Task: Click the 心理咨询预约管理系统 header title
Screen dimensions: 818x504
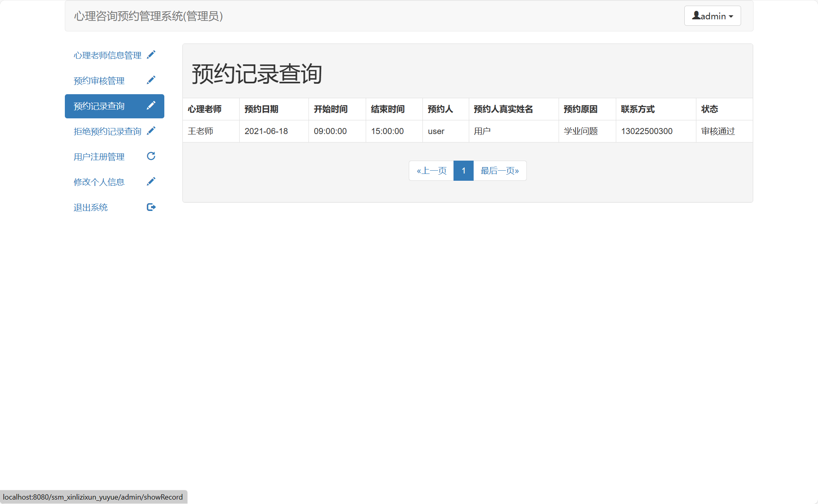Action: pos(148,17)
